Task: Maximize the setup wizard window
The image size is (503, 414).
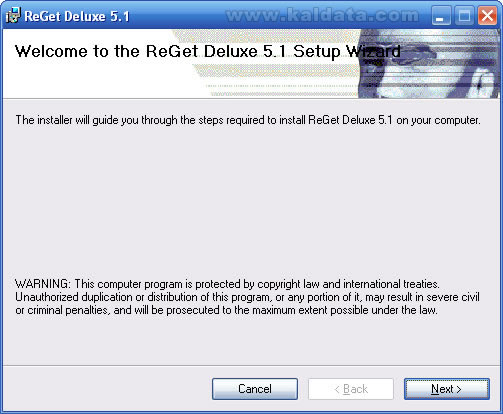Action: tap(464, 16)
